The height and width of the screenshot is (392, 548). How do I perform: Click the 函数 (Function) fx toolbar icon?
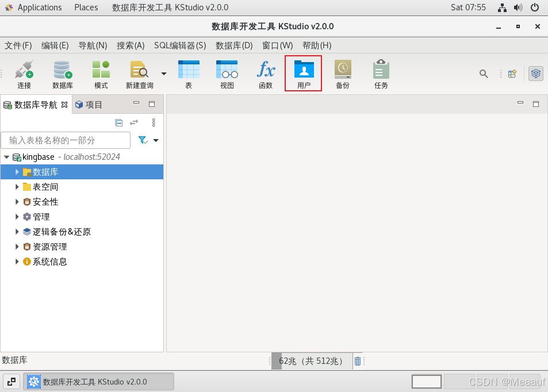point(266,74)
